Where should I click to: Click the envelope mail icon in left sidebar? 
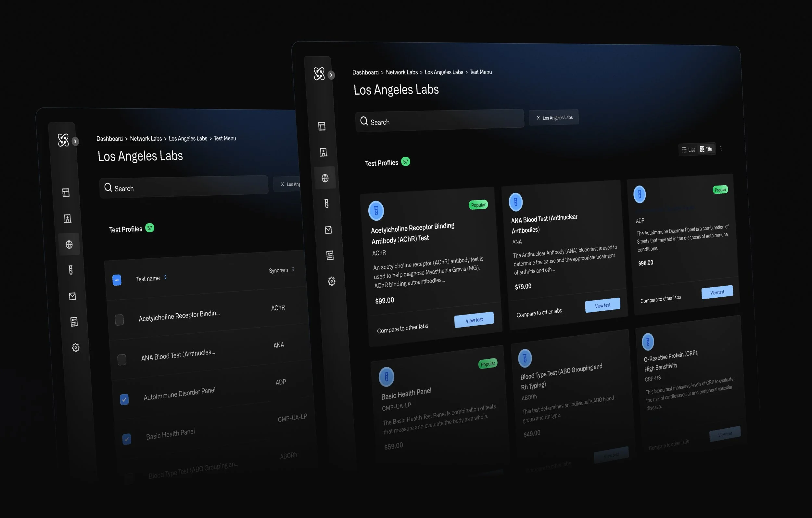pos(72,296)
